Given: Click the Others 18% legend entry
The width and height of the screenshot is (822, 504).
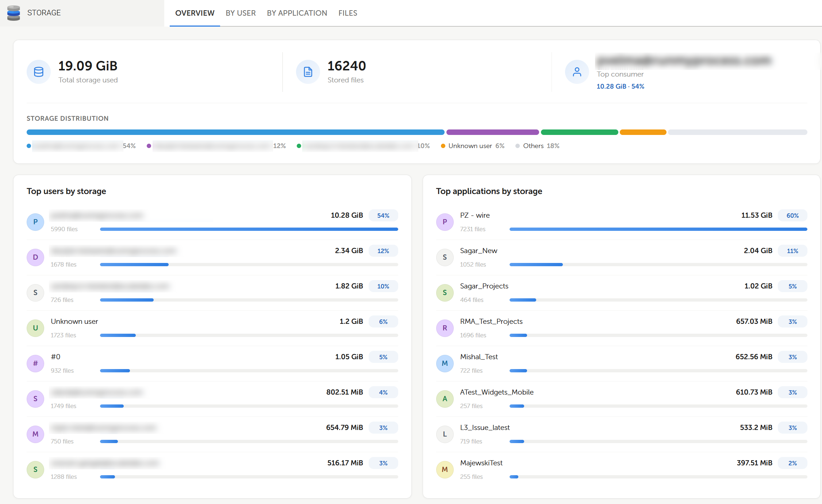Looking at the screenshot, I should 537,146.
